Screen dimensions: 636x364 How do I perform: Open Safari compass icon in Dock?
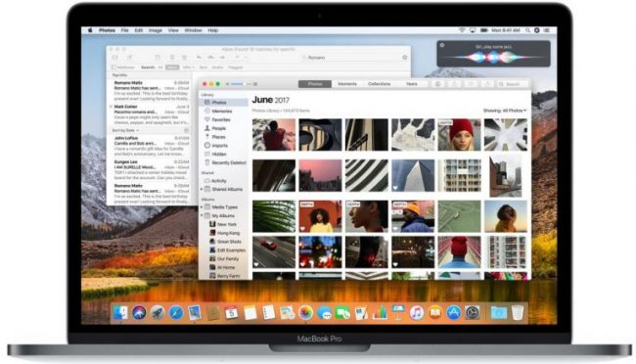[x=176, y=312]
